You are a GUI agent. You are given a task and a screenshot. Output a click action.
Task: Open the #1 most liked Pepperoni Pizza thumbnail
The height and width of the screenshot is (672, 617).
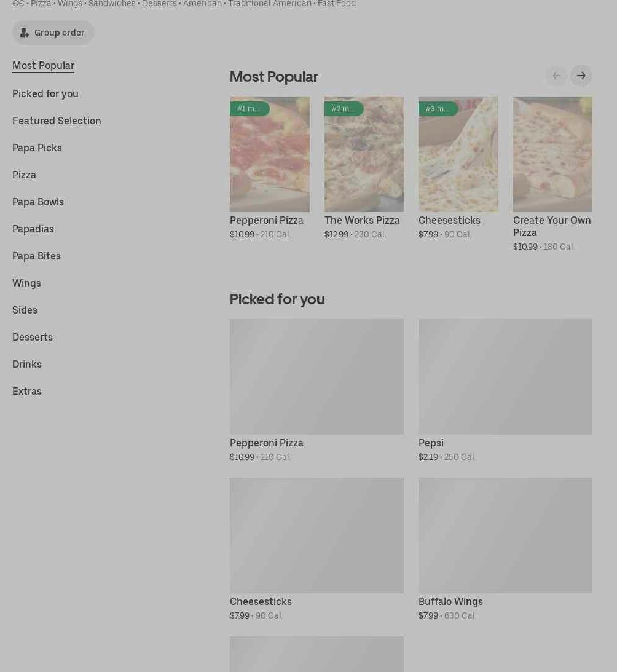coord(269,154)
